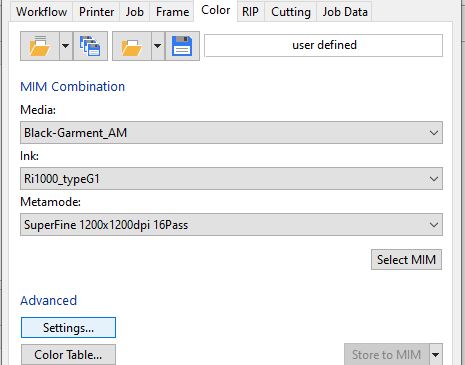Click the Store to MIM button

(387, 355)
